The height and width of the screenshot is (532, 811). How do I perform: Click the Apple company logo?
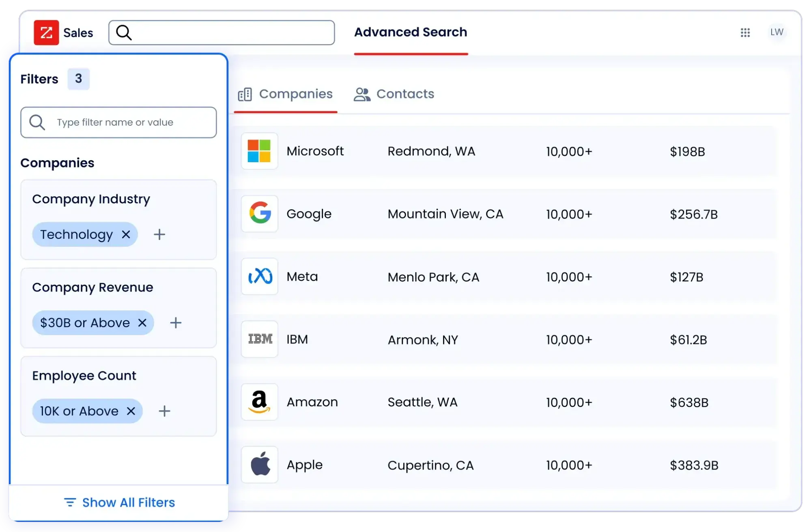[259, 465]
